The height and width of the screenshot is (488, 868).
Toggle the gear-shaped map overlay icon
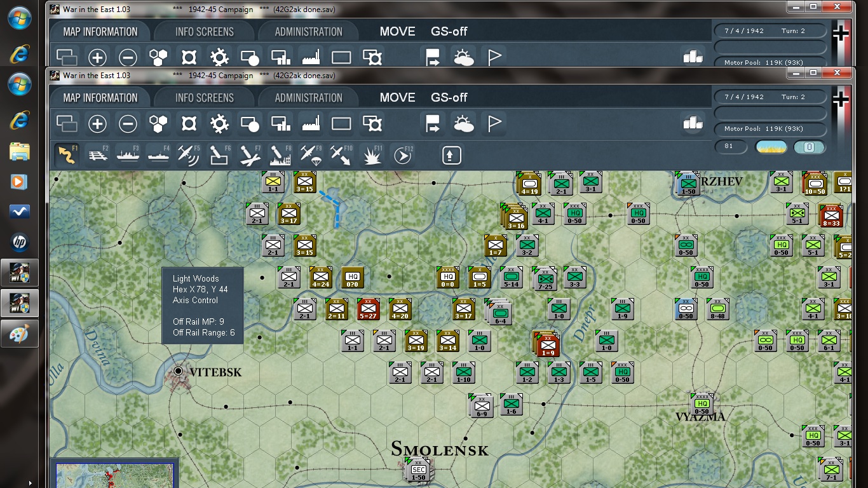tap(219, 123)
